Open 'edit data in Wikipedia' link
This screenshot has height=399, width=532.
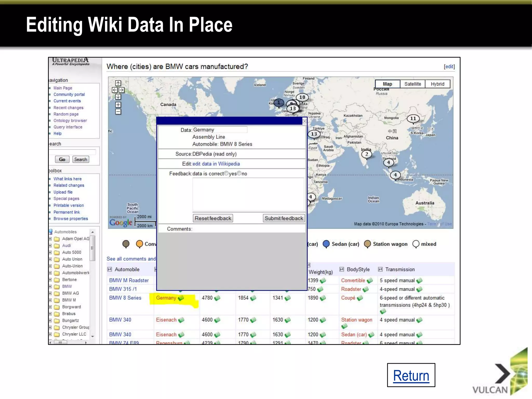(x=216, y=164)
